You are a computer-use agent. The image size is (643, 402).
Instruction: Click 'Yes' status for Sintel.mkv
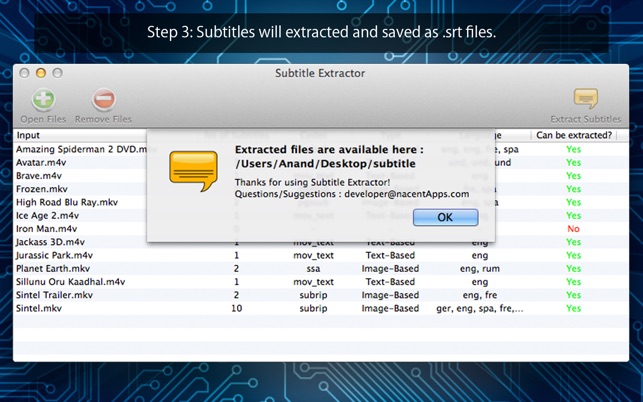(x=573, y=308)
